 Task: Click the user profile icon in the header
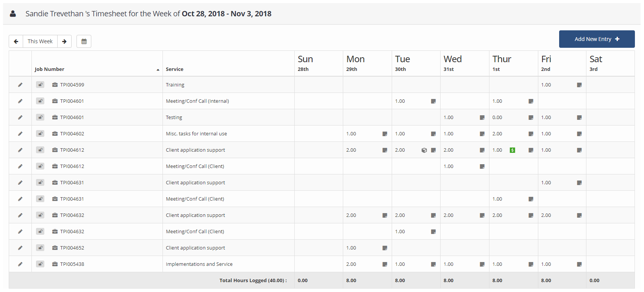click(x=13, y=13)
